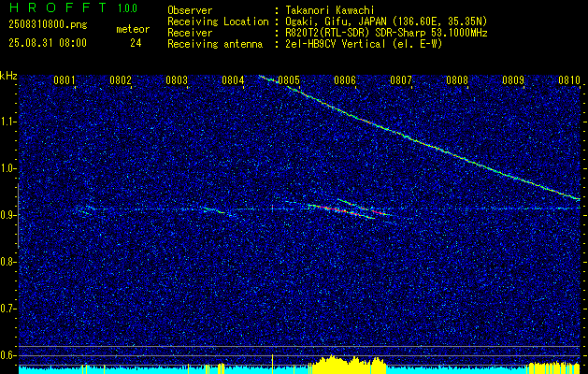Click the 1.1 frequency axis label

(x=7, y=122)
